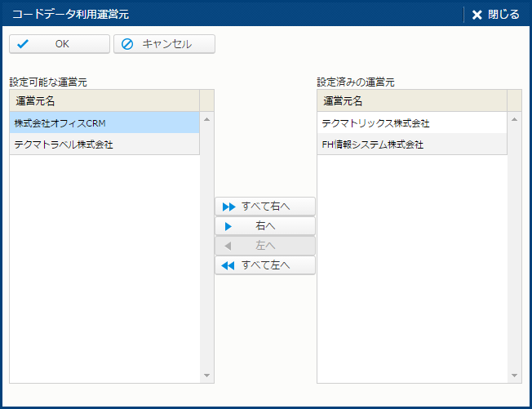Click the double right arrow icon
Viewport: 532px width, 409px height.
(228, 207)
